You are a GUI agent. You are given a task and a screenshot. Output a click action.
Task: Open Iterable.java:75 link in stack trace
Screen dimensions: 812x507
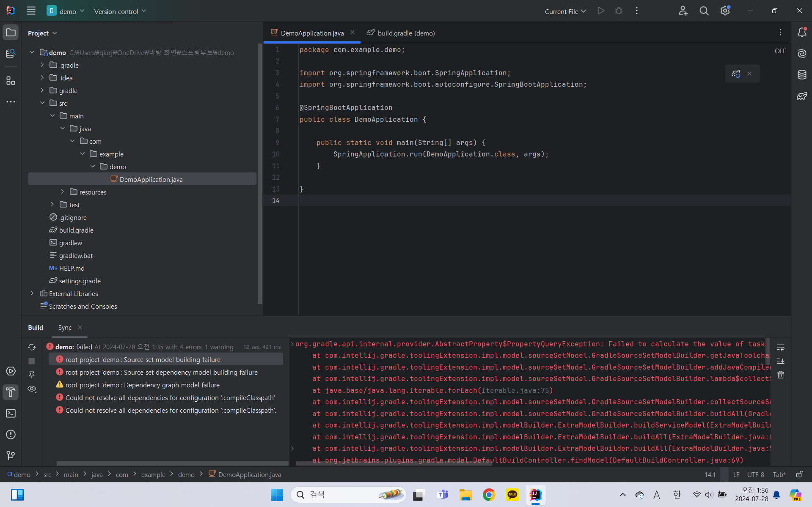515,390
